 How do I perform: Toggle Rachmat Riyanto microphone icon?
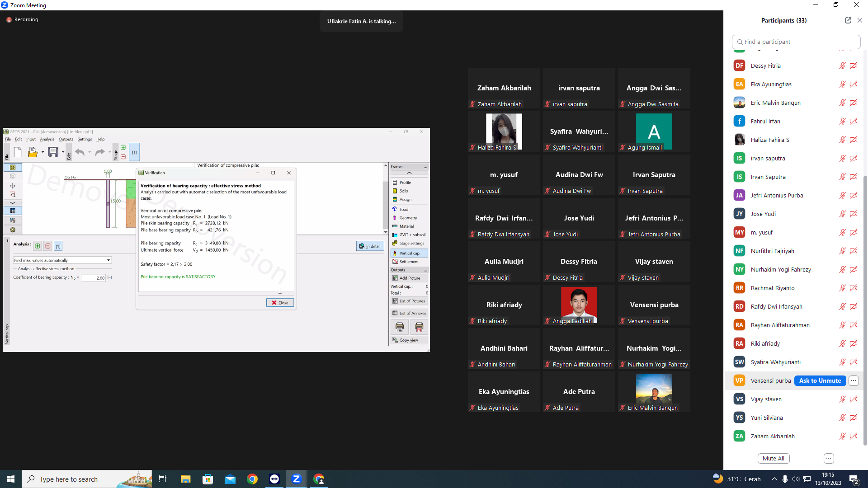click(842, 288)
